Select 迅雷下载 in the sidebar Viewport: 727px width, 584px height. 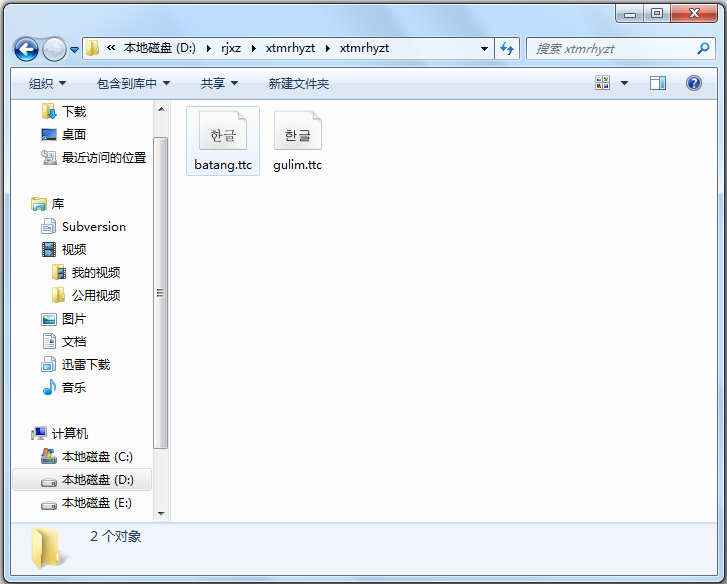pos(85,364)
